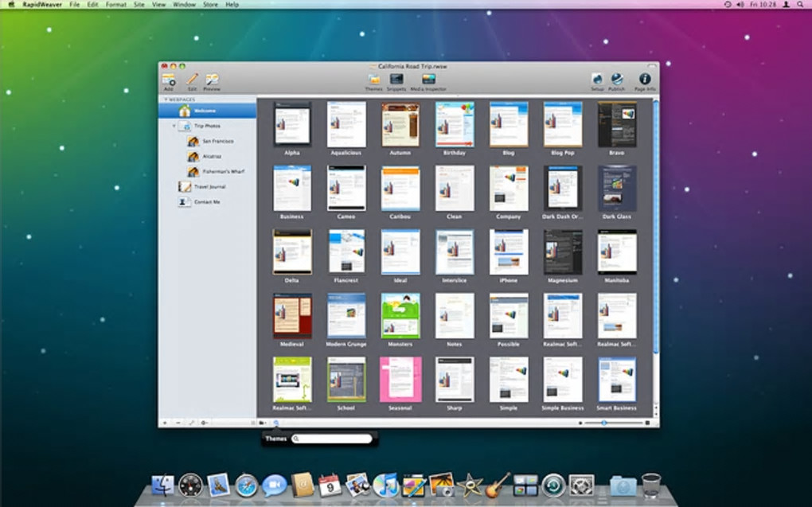The height and width of the screenshot is (507, 812).
Task: Open the Media Inspector
Action: click(428, 80)
